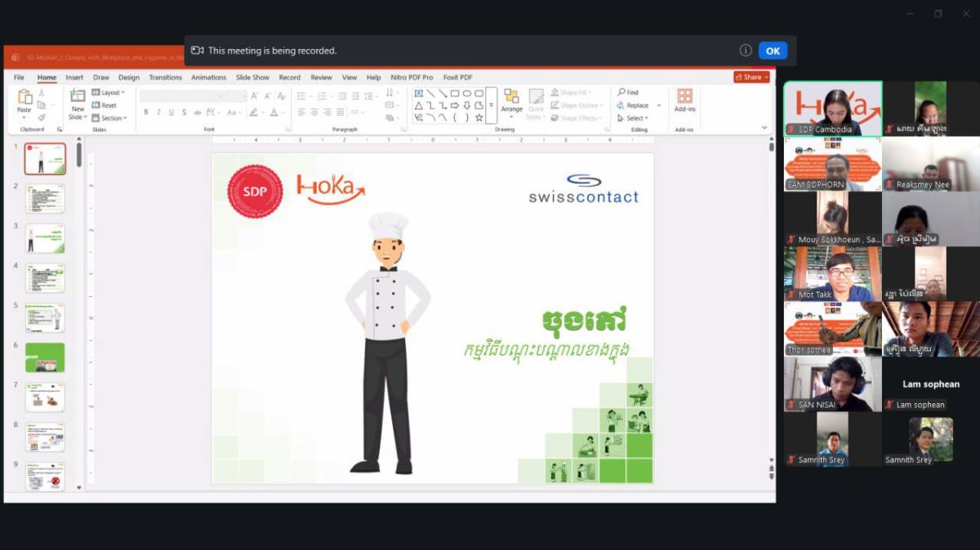Click the swisscontact logo on slide
Viewport: 980px width, 550px height.
583,189
